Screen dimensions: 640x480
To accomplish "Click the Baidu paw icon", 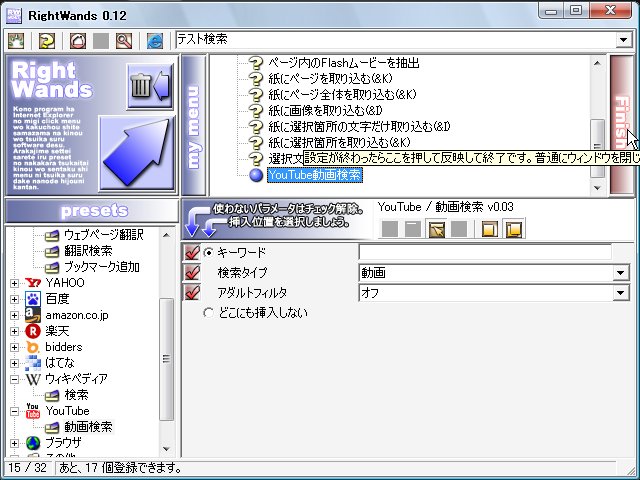I will 33,299.
